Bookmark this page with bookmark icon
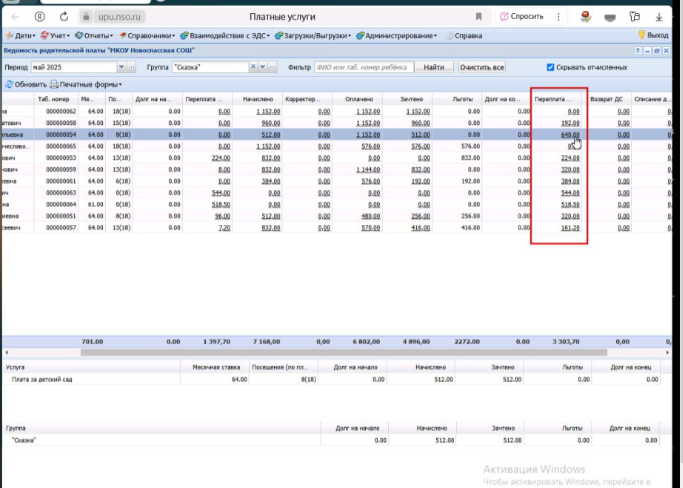Screen dimensions: 683x488 click(x=479, y=17)
